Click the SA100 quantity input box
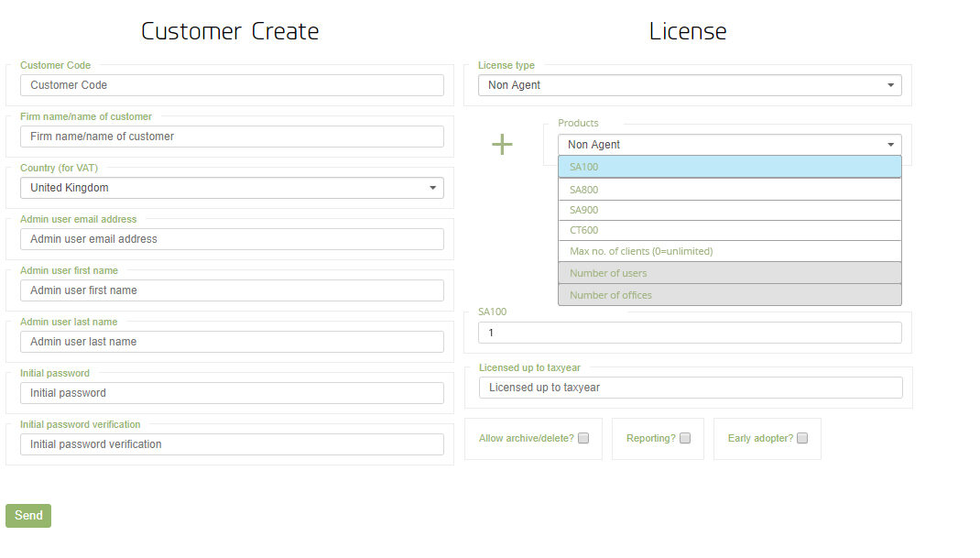The width and height of the screenshot is (980, 558). pos(689,333)
